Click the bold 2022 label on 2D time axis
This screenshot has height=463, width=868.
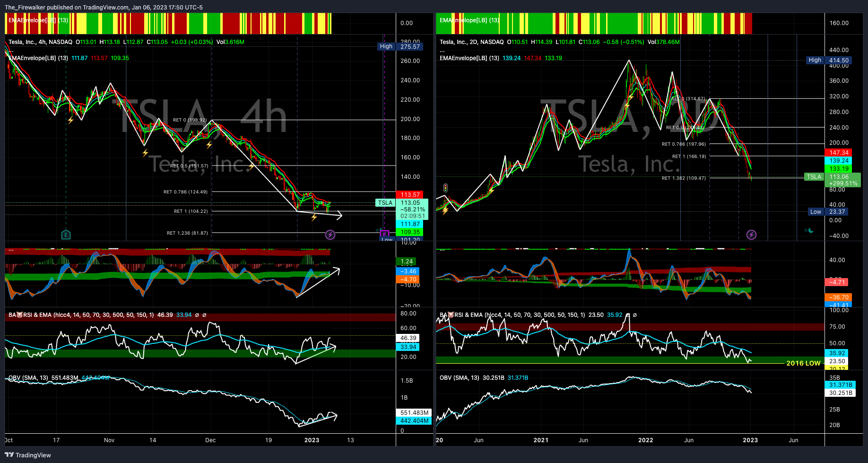click(x=645, y=440)
